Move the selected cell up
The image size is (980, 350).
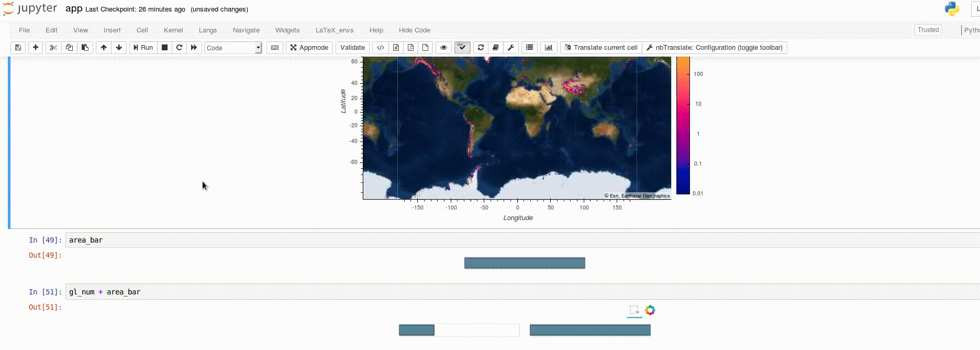pyautogui.click(x=104, y=48)
